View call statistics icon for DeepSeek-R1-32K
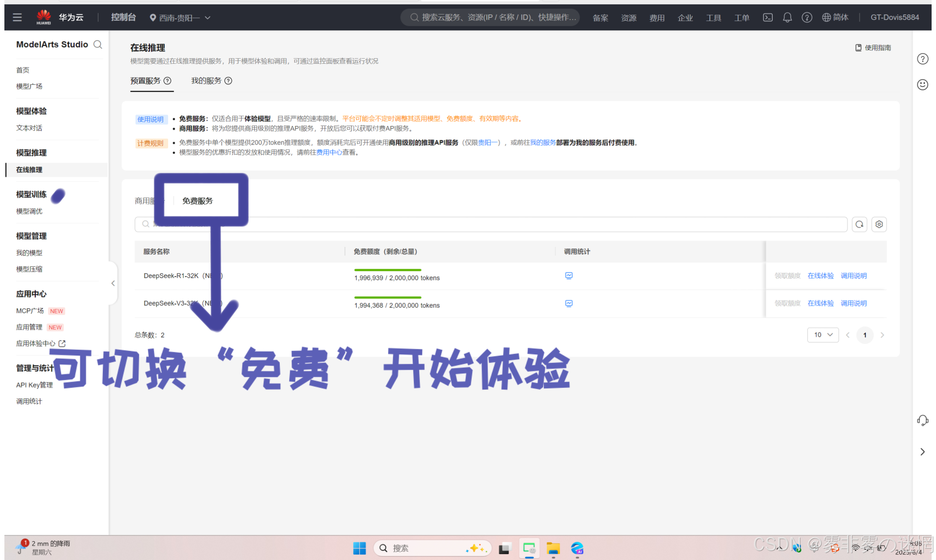This screenshot has width=936, height=560. point(569,276)
